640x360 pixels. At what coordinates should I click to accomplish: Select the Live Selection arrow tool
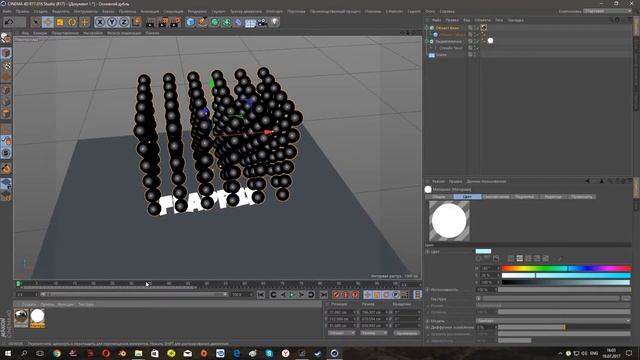click(36, 22)
